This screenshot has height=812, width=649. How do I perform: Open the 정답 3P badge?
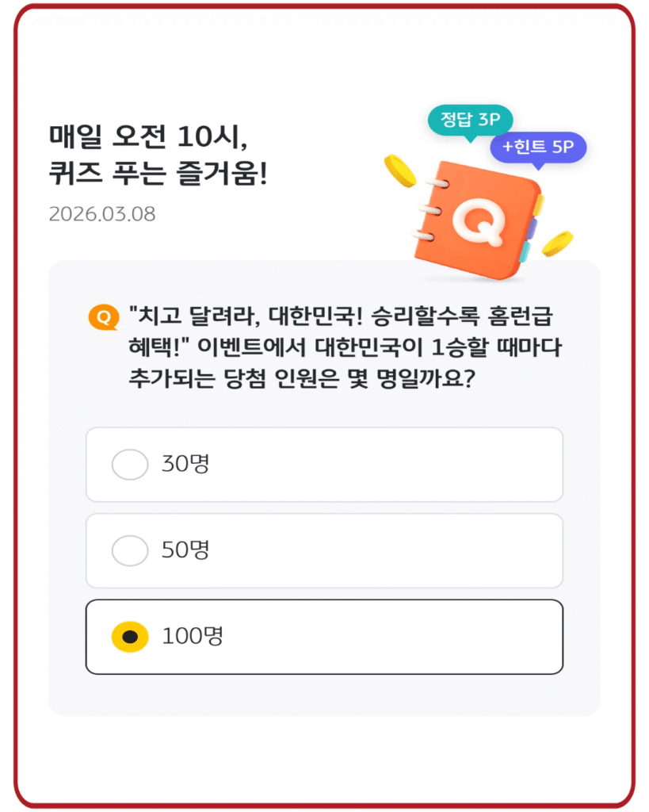471,121
